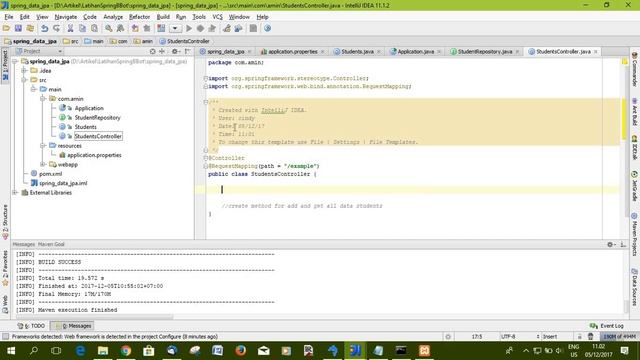Screen dimensions: 640x360
Task: Click src in the navigation breadcrumb bar
Action: pyautogui.click(x=71, y=41)
